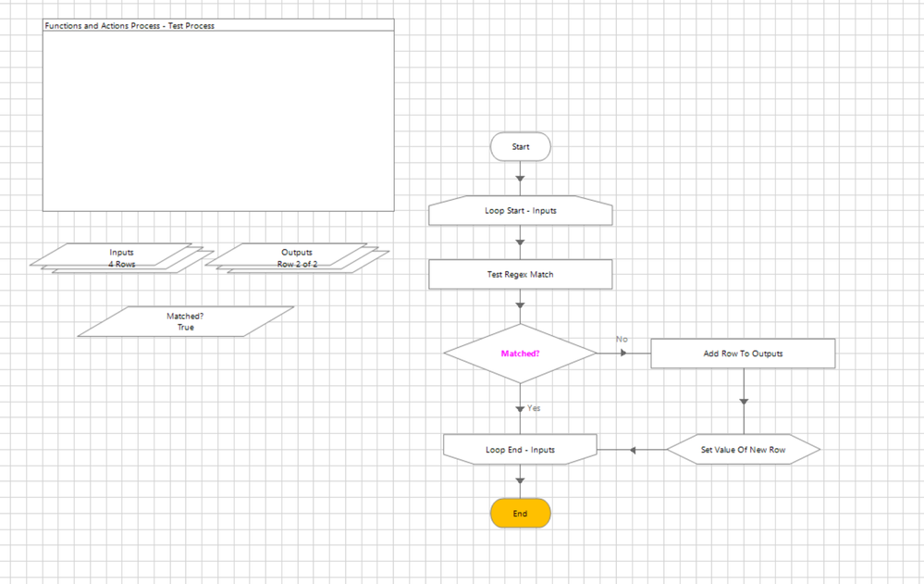Select the Matched? decision diamond
This screenshot has height=584, width=924.
pos(521,354)
